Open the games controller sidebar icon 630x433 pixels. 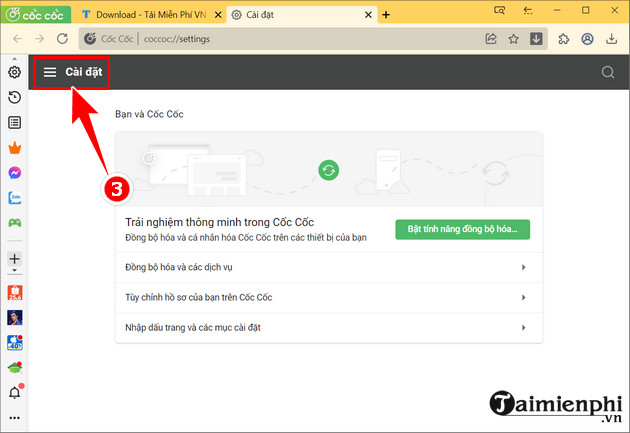[15, 222]
